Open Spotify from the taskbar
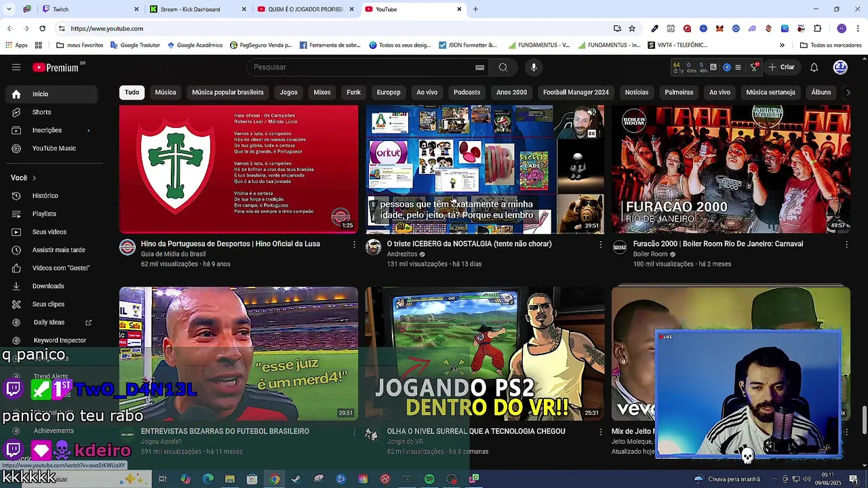 (x=429, y=479)
